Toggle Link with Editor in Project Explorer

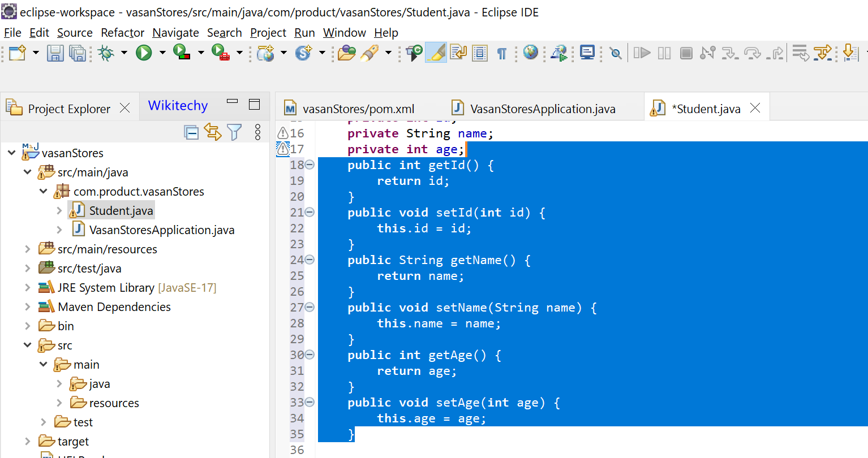(x=213, y=132)
